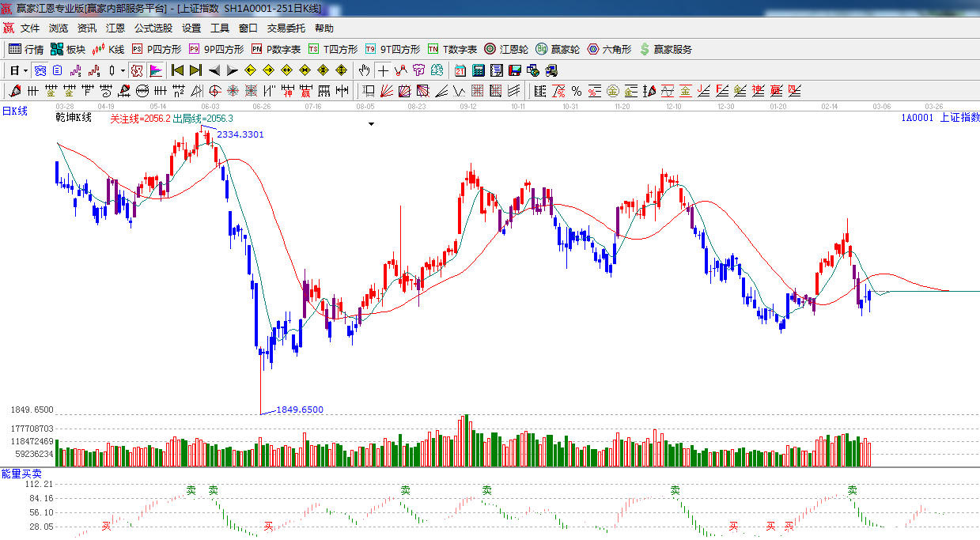Click the 2334.3301 high price marker
Image resolution: width=980 pixels, height=540 pixels.
pos(240,134)
